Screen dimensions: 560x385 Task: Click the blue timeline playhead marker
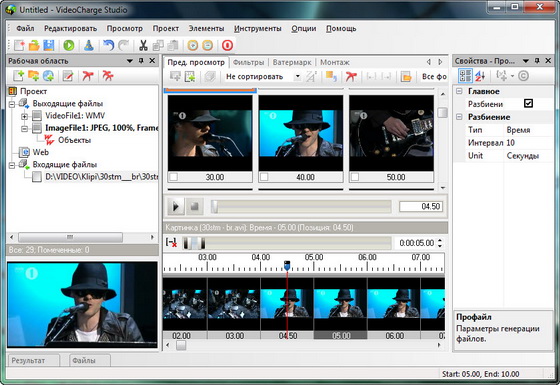click(x=287, y=266)
